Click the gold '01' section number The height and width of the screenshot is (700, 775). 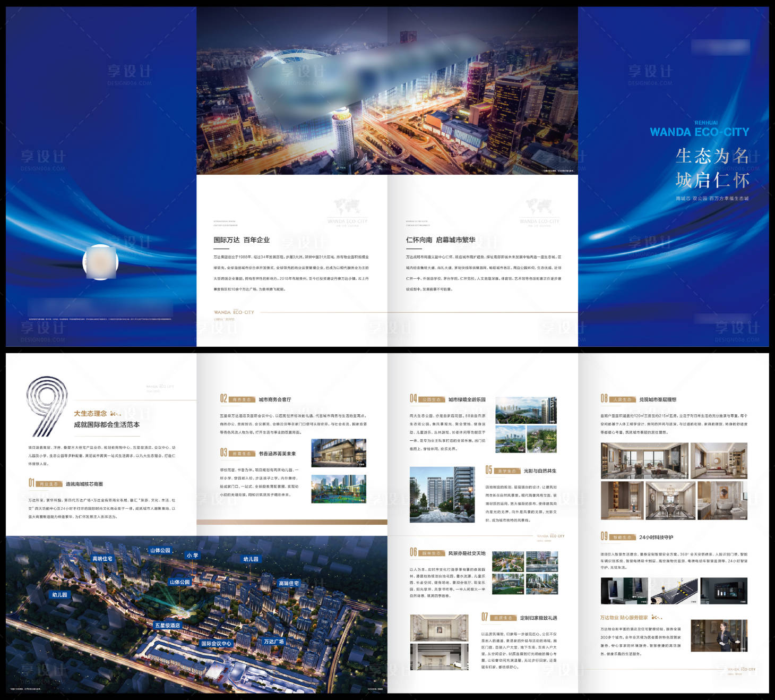click(x=31, y=483)
